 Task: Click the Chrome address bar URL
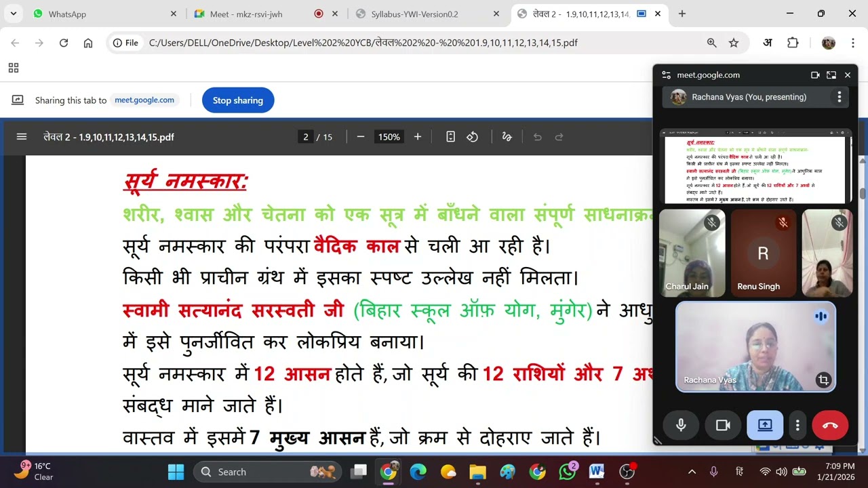point(363,43)
